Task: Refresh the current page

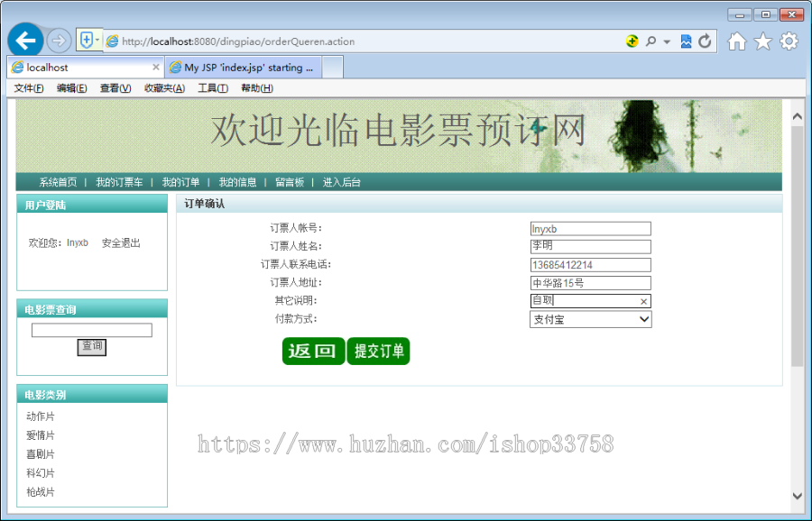Action: point(703,41)
